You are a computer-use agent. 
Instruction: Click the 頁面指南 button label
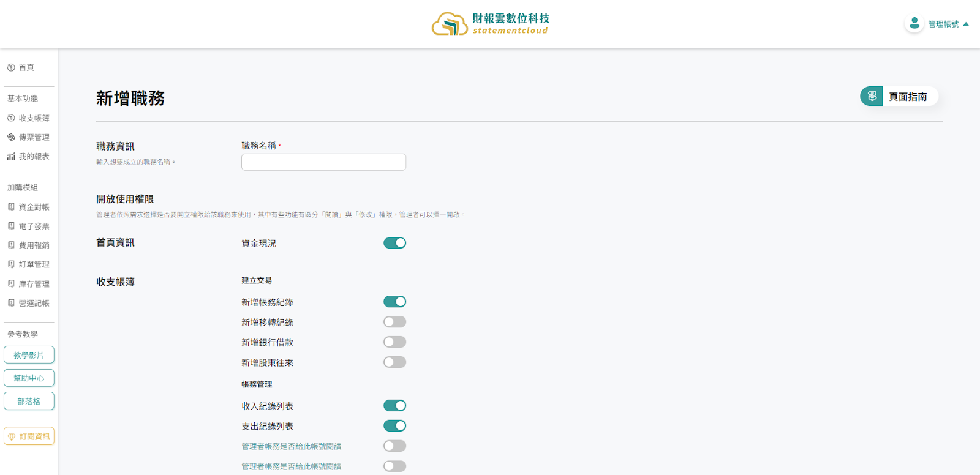point(908,97)
